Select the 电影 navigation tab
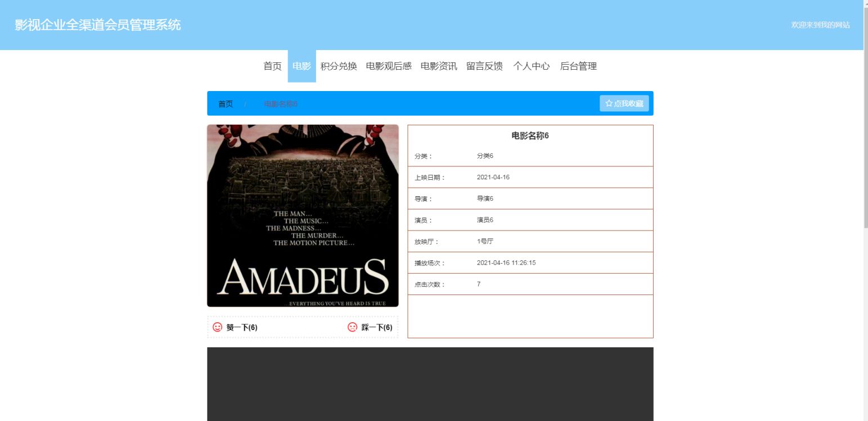 (x=302, y=66)
